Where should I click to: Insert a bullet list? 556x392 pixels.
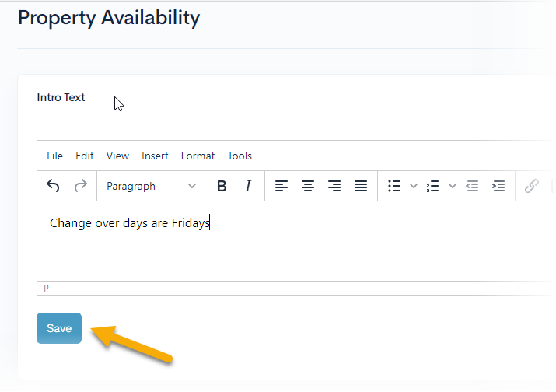click(394, 186)
